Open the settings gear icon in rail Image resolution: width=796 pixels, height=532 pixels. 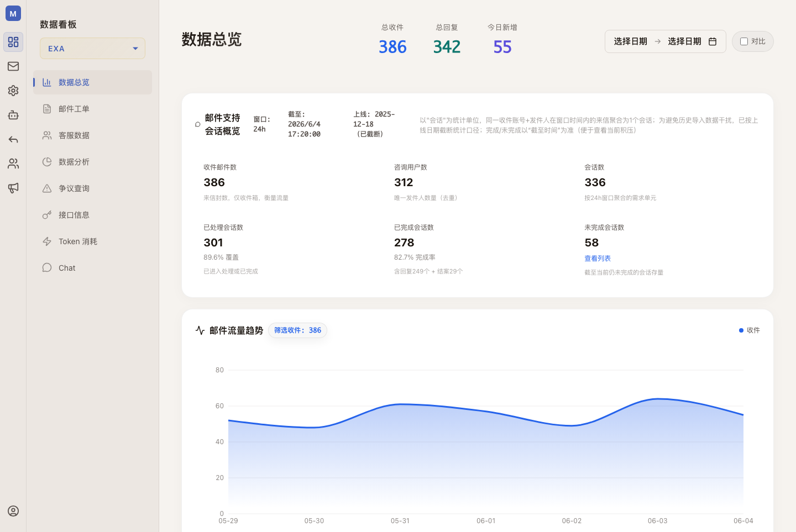tap(13, 91)
